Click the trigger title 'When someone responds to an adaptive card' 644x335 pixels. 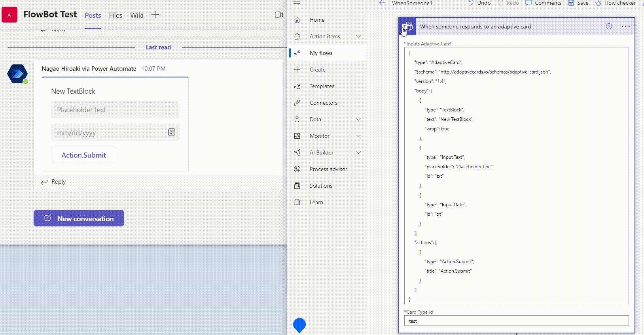pos(475,26)
